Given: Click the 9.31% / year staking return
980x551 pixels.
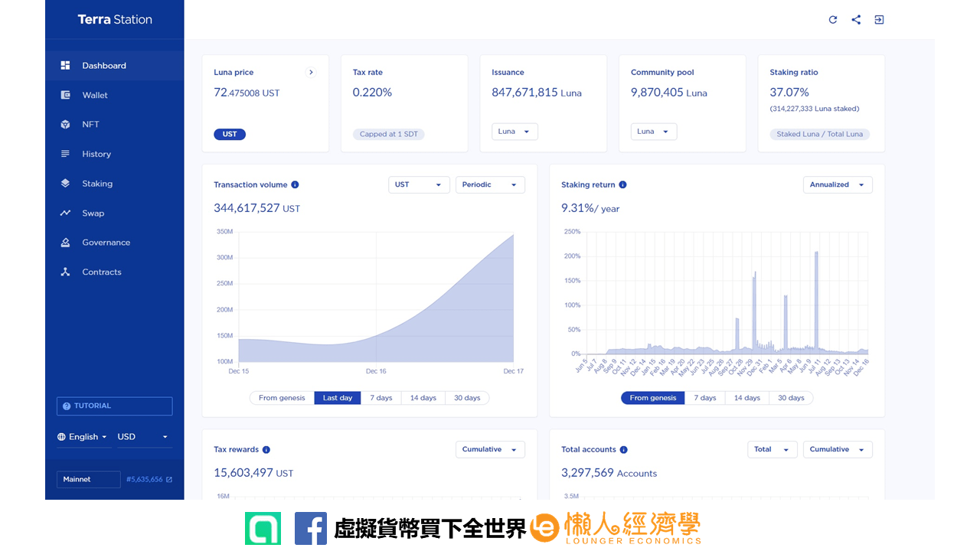Looking at the screenshot, I should click(x=590, y=208).
